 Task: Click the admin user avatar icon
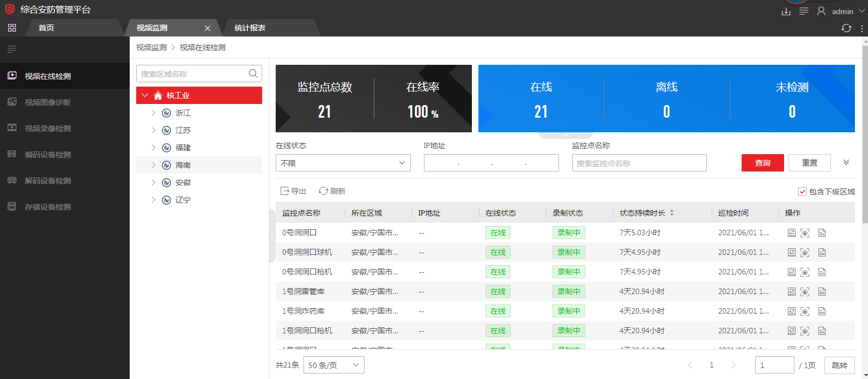pyautogui.click(x=821, y=11)
